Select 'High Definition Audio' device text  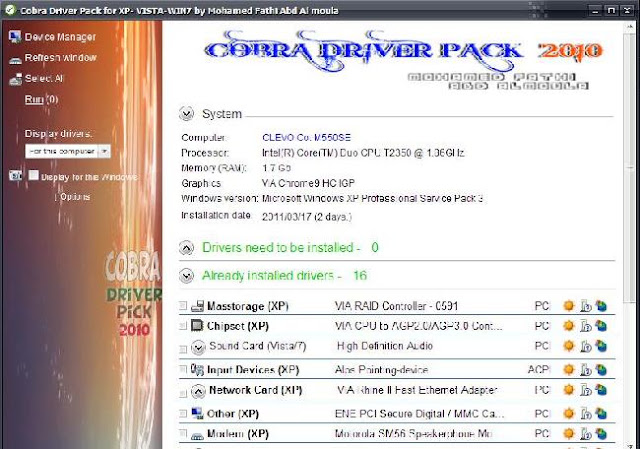pyautogui.click(x=384, y=346)
